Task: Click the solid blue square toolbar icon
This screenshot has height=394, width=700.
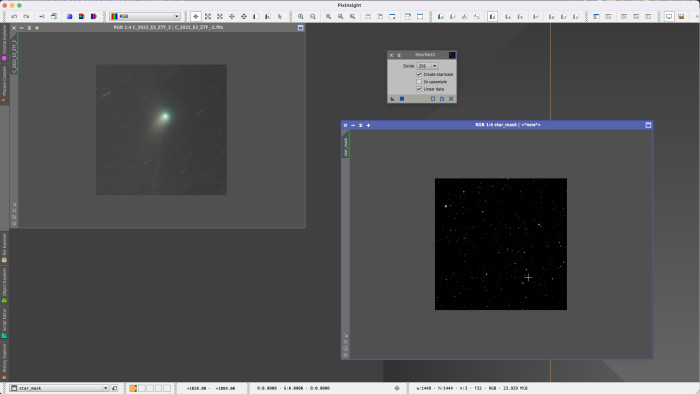Action: 70,17
